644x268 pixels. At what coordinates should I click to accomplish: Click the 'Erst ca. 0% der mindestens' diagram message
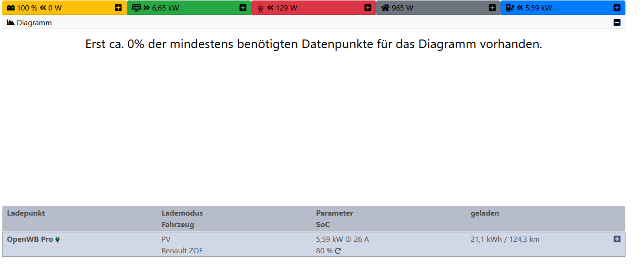tap(314, 44)
